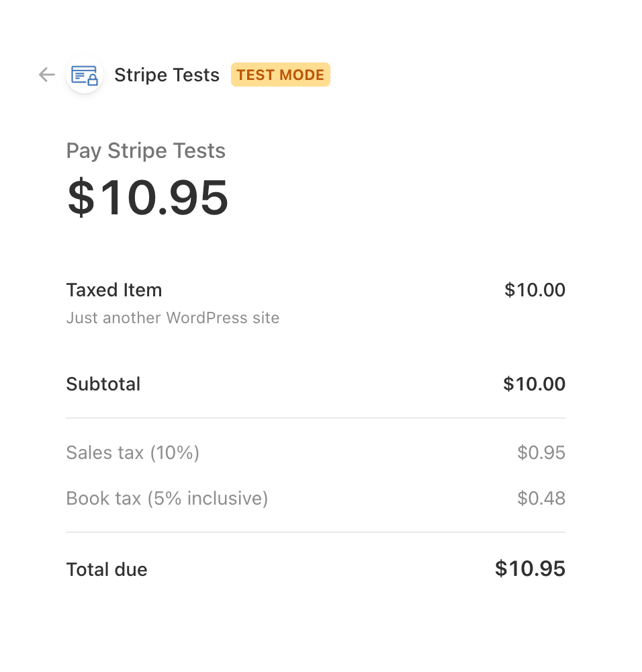Viewport: 642px width, 672px height.
Task: Click the Pay Stripe Tests heading
Action: point(146,151)
